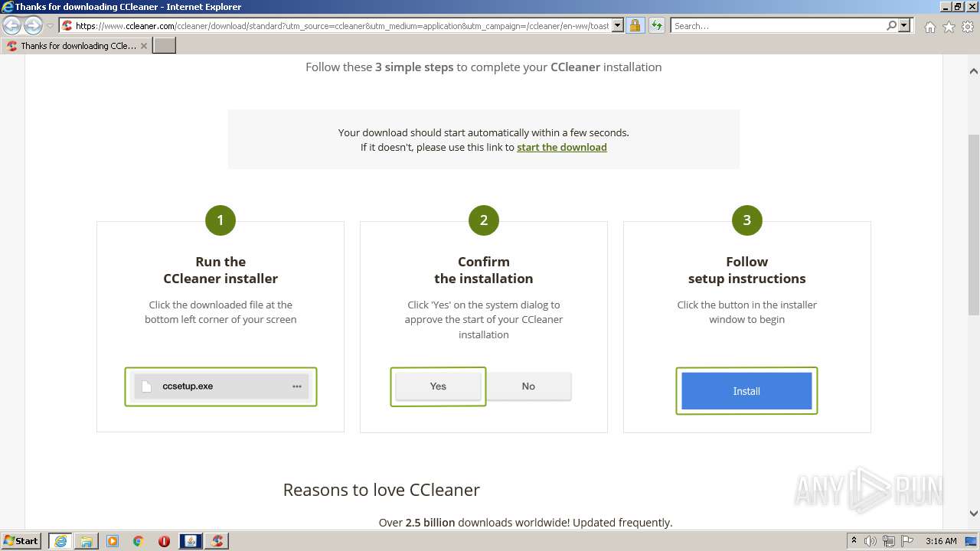Open a new blank tab
The image size is (980, 551).
[x=165, y=46]
